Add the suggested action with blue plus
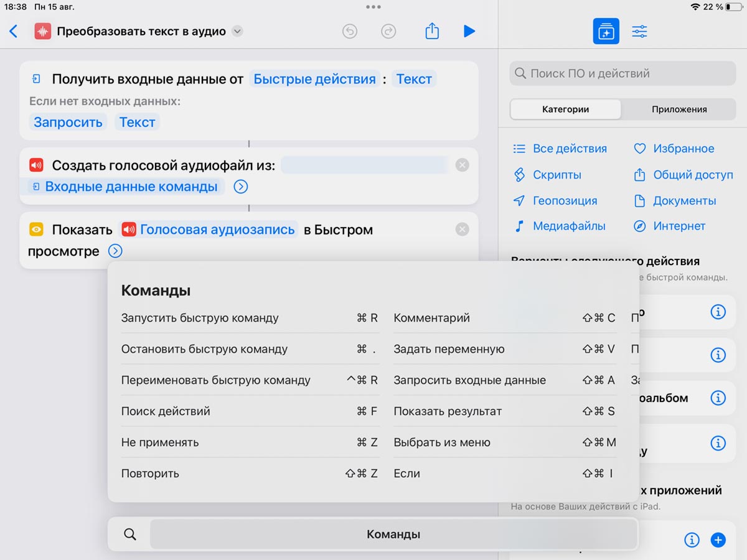Image resolution: width=747 pixels, height=560 pixels. click(x=718, y=539)
